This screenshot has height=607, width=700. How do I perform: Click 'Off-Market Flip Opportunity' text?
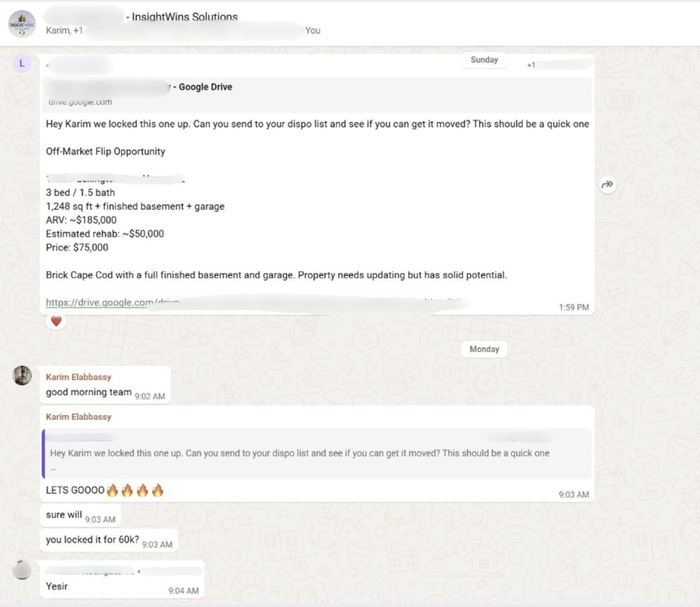(105, 151)
